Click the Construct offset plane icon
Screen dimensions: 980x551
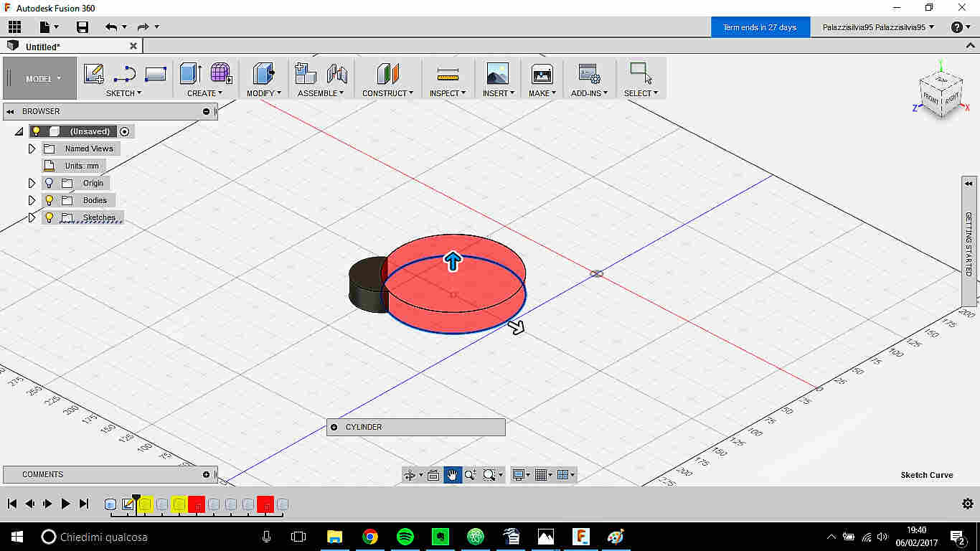(387, 73)
